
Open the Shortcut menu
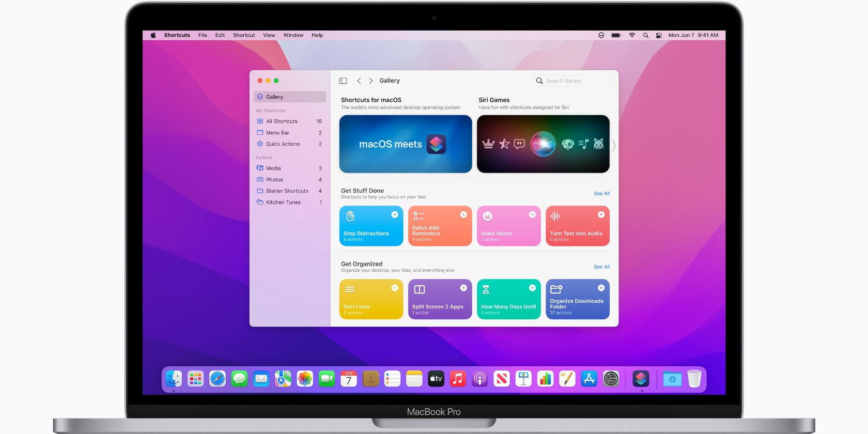244,35
